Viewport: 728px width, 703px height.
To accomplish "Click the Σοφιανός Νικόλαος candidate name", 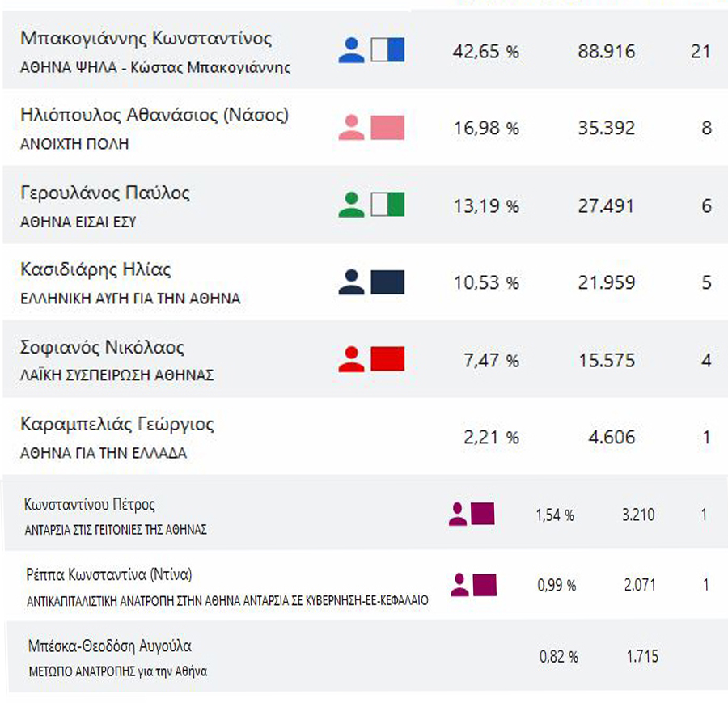I will click(x=102, y=348).
